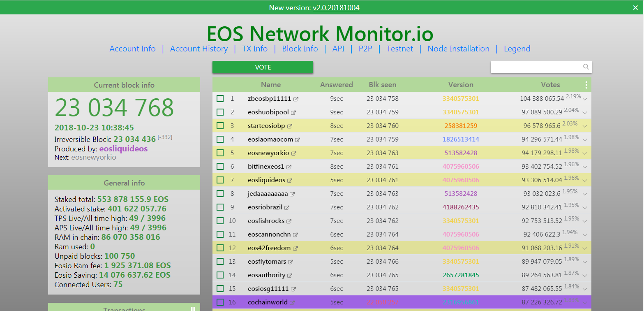Check the eosnewyorkio producer box

[x=220, y=153]
